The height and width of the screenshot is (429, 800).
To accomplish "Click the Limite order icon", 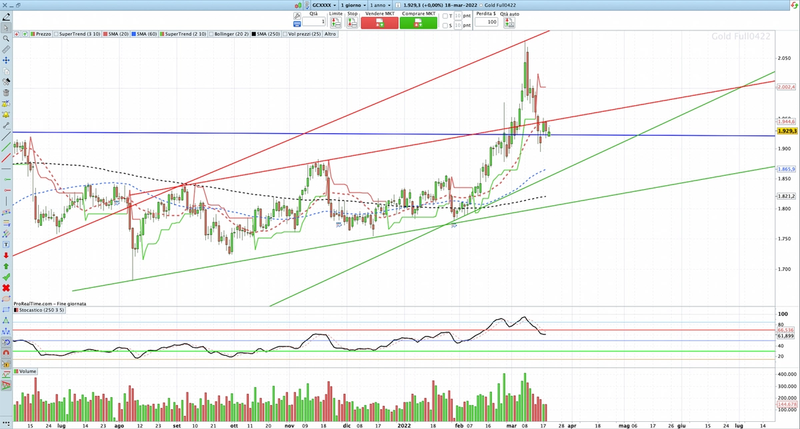I will 336,22.
